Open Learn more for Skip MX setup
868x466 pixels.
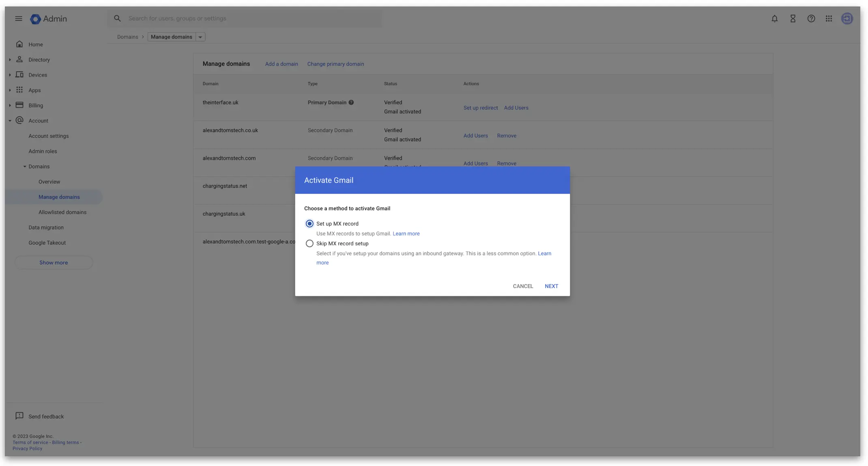(544, 254)
